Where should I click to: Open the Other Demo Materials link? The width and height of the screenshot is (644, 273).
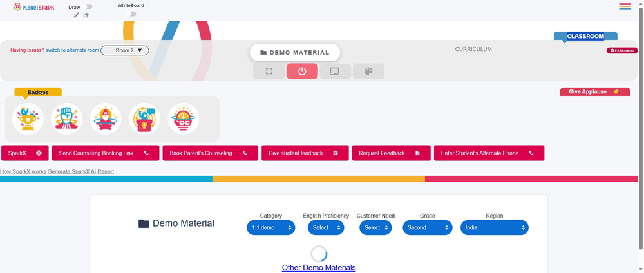point(319,267)
